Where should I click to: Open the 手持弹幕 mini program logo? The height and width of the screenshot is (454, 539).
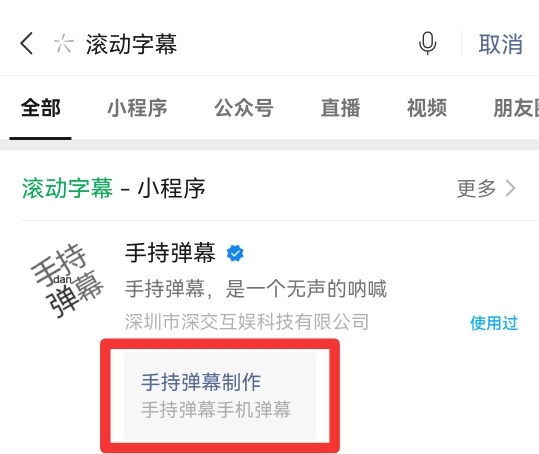click(x=67, y=280)
